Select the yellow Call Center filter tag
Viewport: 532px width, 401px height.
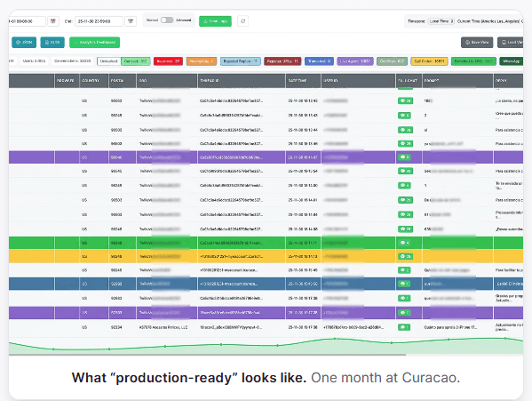[x=429, y=61]
